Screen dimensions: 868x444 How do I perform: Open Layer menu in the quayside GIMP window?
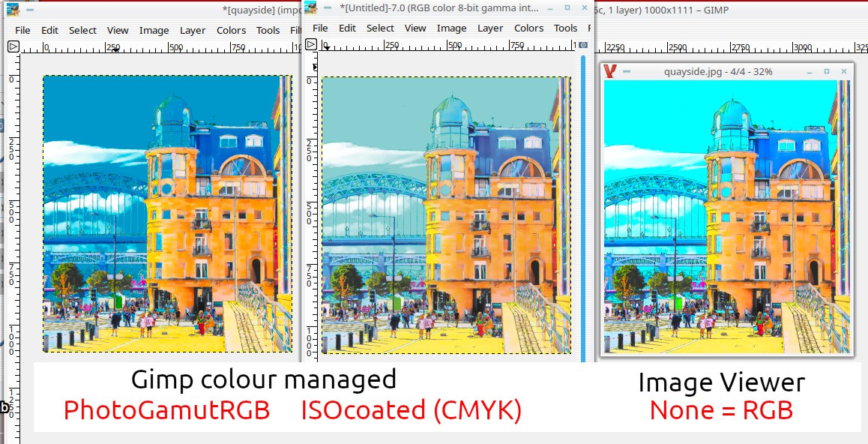[x=193, y=31]
